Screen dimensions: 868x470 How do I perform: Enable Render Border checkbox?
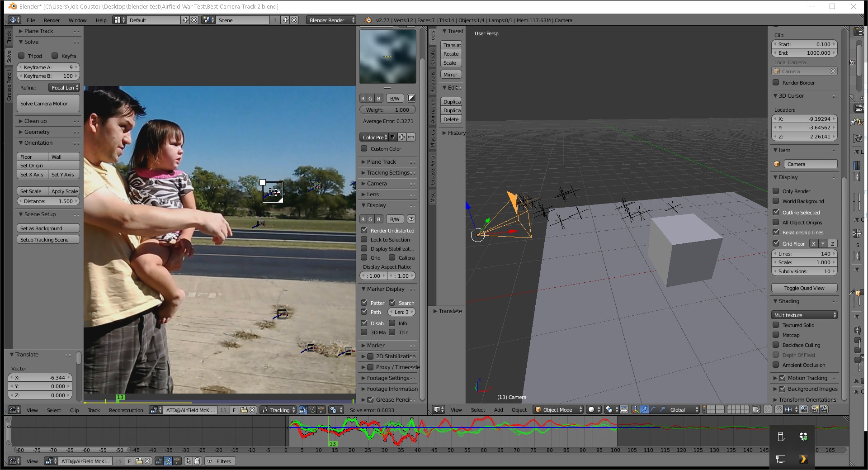click(x=776, y=82)
